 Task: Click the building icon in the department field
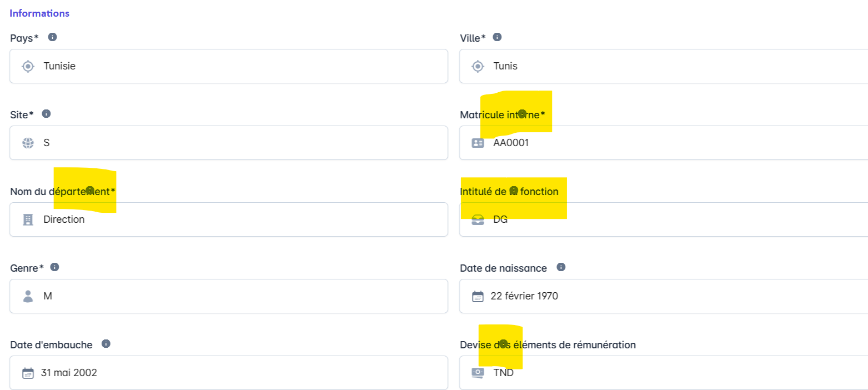click(28, 219)
